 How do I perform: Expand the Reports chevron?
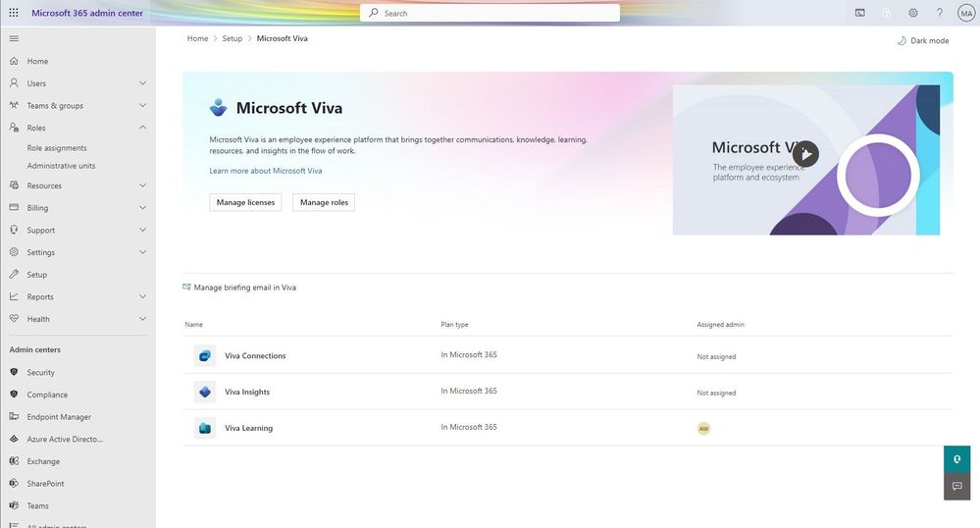142,296
